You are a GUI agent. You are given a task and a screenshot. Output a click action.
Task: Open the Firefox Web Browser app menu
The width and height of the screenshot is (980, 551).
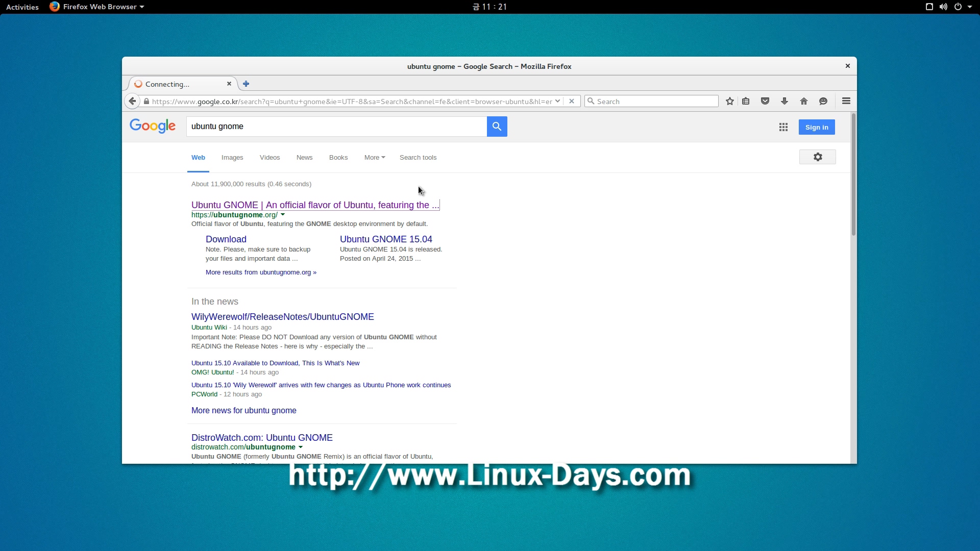point(97,7)
